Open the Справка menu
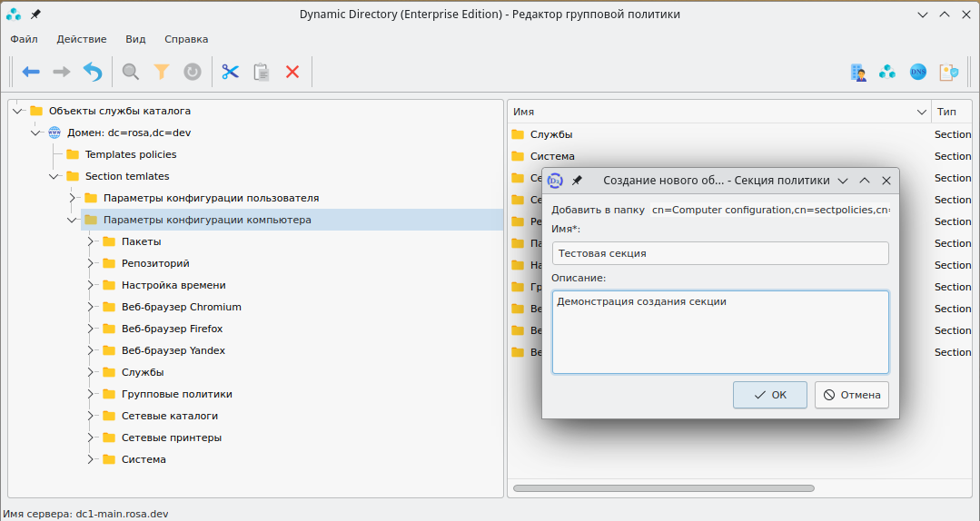Screen dimensions: 980x521 pyautogui.click(x=186, y=39)
